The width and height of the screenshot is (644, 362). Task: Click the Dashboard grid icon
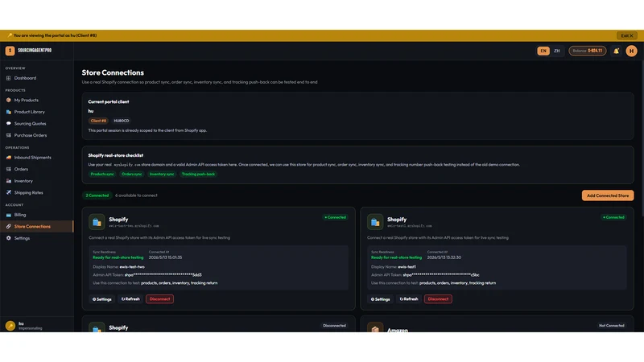pyautogui.click(x=9, y=78)
